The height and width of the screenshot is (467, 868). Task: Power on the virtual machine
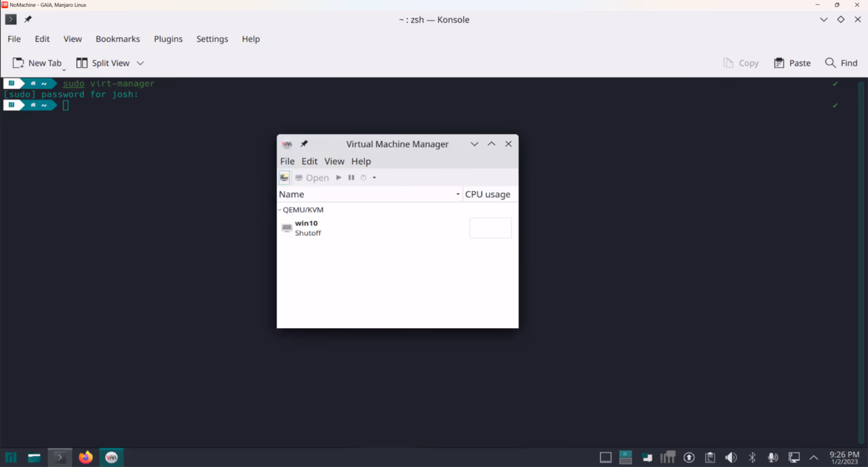click(x=338, y=178)
